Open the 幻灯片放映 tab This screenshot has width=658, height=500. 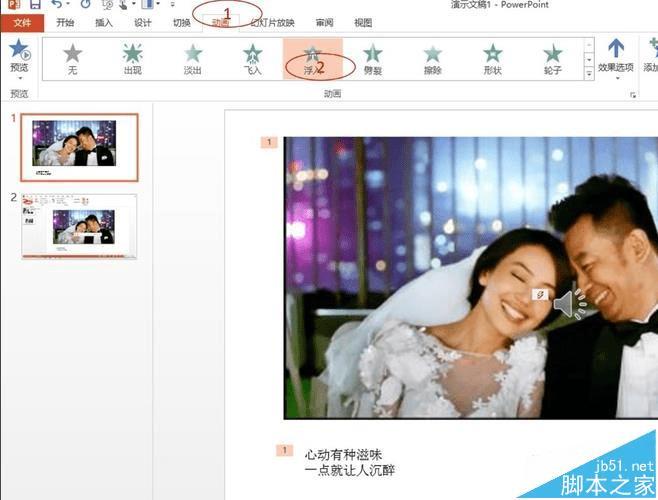point(272,23)
